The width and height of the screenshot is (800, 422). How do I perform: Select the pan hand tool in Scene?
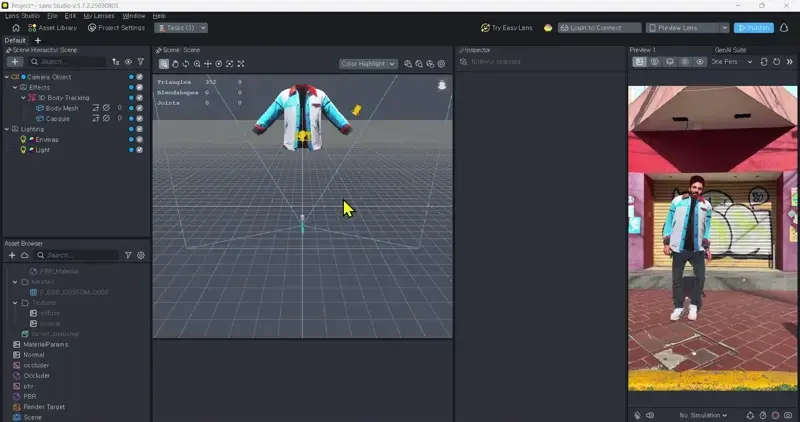tap(175, 64)
